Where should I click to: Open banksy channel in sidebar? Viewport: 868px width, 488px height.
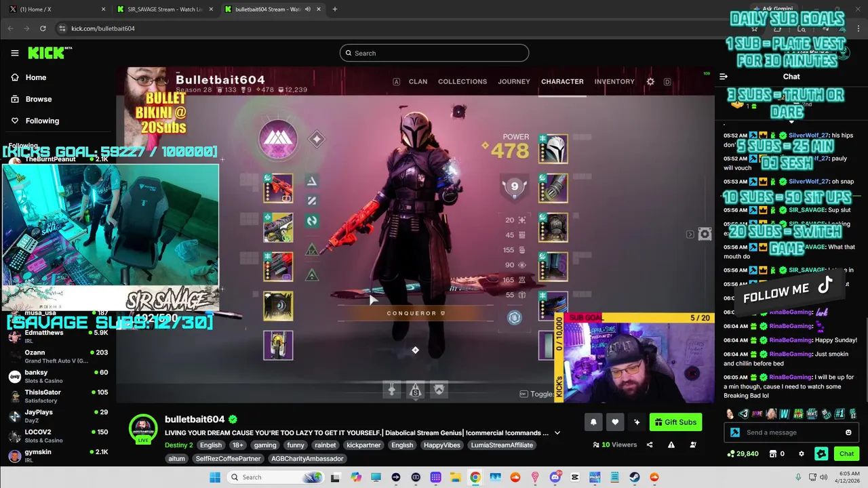58,376
